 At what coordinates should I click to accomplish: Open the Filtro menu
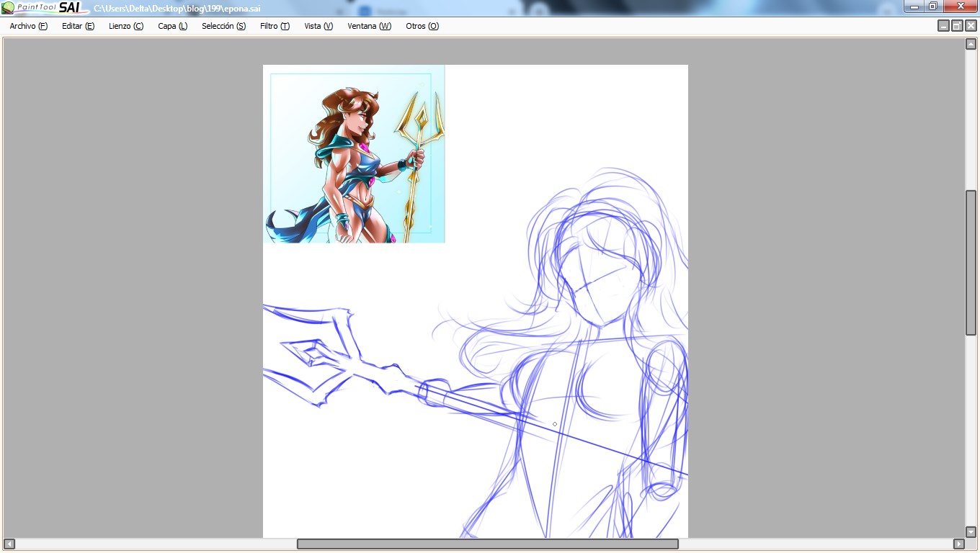pyautogui.click(x=275, y=26)
